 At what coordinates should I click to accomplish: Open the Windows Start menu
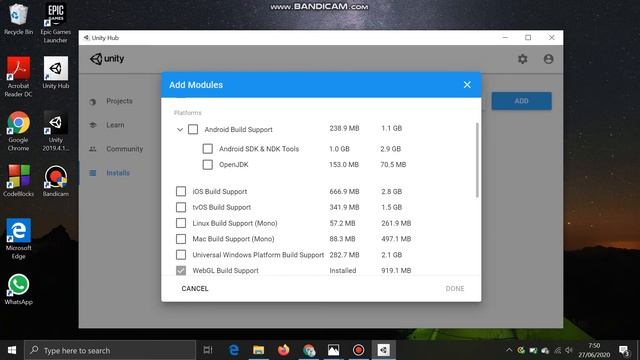tap(12, 350)
